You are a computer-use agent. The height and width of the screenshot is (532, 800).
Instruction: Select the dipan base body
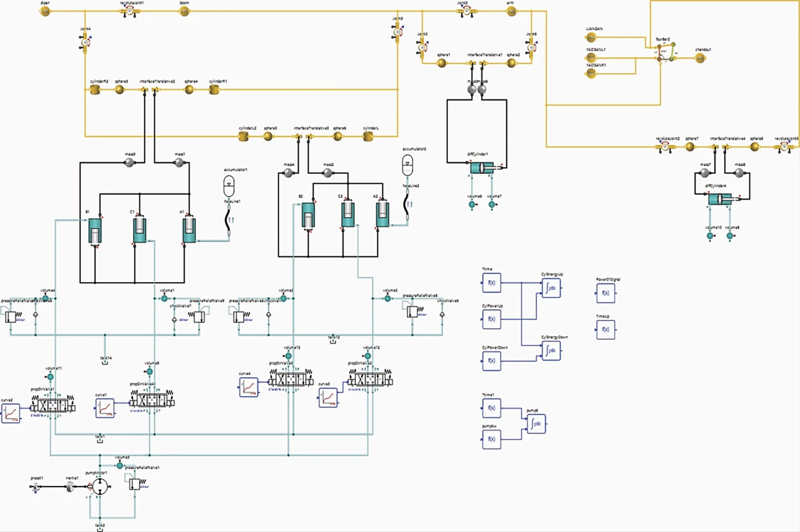click(45, 11)
